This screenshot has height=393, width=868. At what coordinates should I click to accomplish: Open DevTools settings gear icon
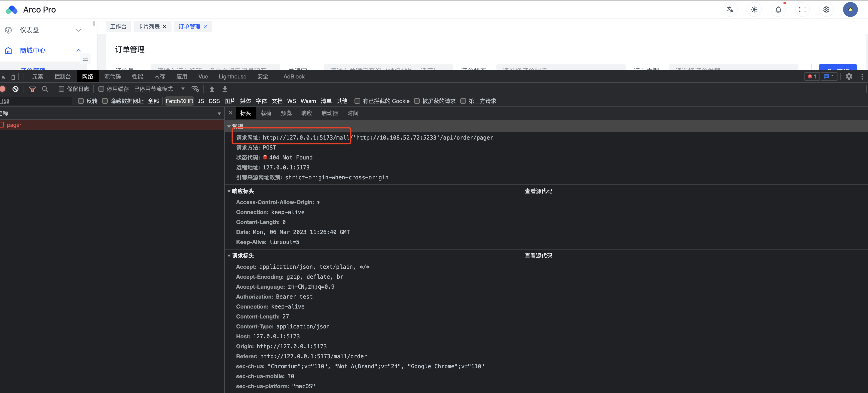tap(849, 77)
